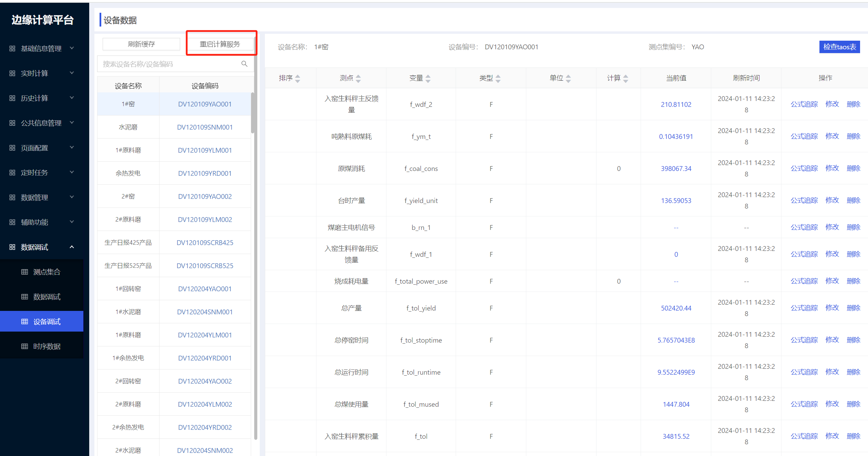Click the grid icon beside 实时计算
Image resolution: width=868 pixels, height=456 pixels.
[x=12, y=73]
